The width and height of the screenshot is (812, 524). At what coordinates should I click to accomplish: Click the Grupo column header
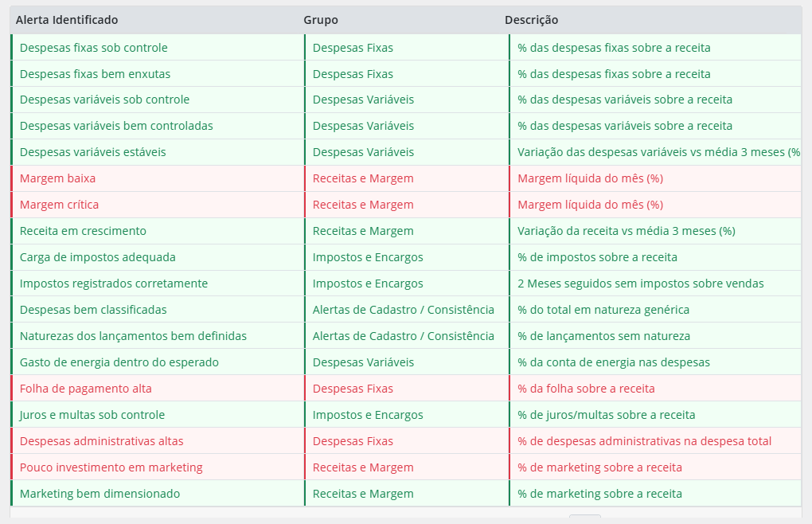tap(321, 20)
